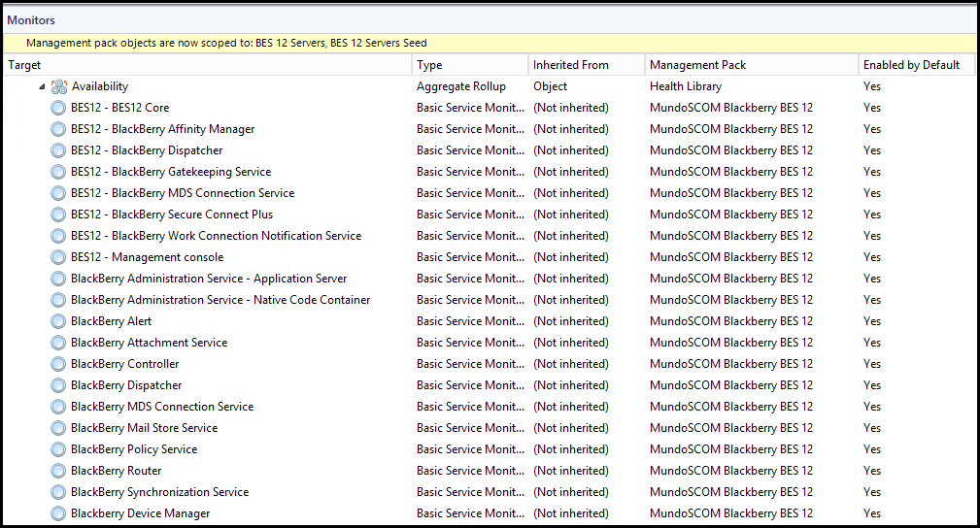
Task: Click Administration Service - Native Code Container icon
Action: coord(58,300)
